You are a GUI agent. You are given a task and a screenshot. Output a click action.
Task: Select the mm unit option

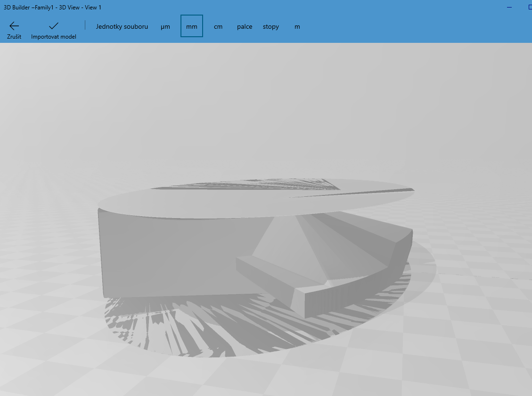192,26
